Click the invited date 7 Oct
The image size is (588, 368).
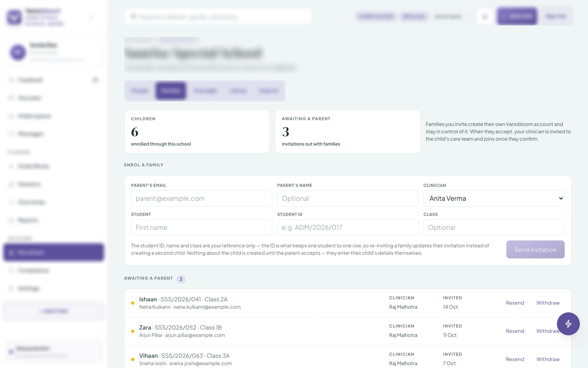[x=449, y=363]
